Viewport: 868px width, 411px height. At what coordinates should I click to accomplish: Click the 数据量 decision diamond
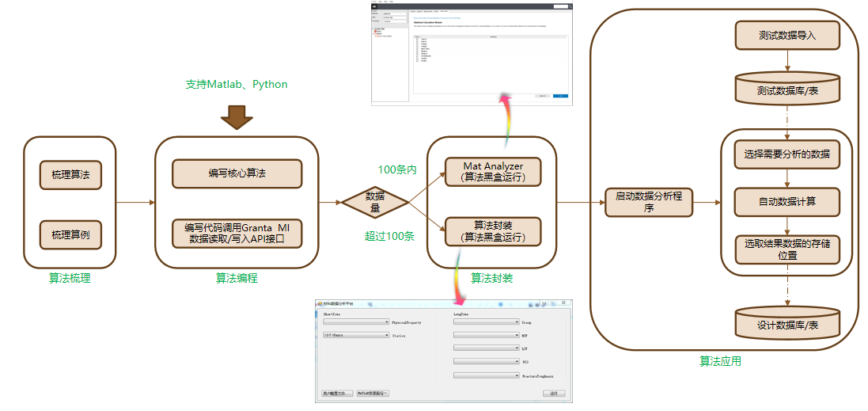click(375, 202)
